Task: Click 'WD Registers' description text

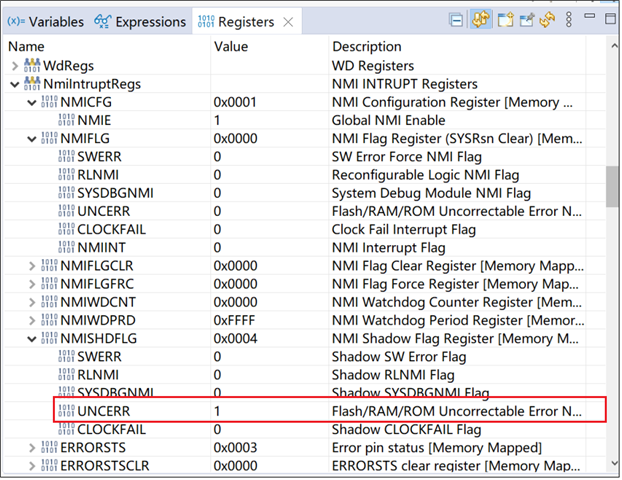Action: click(x=372, y=66)
